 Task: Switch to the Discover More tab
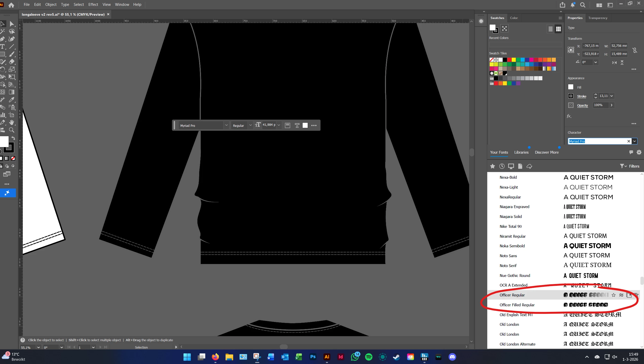547,152
